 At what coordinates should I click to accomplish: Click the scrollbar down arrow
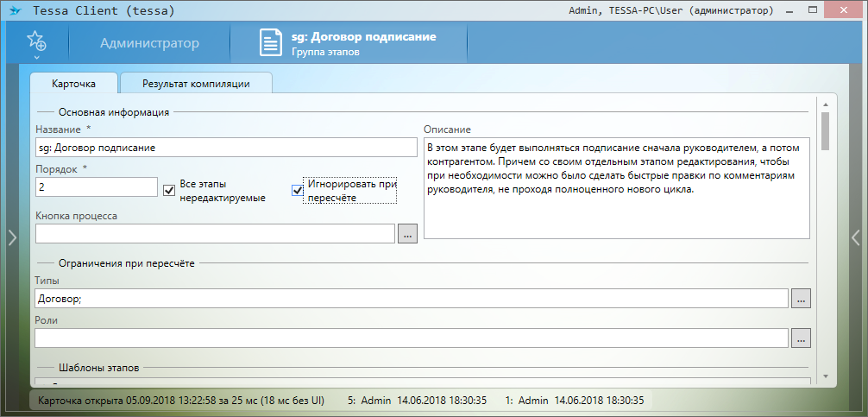[826, 376]
